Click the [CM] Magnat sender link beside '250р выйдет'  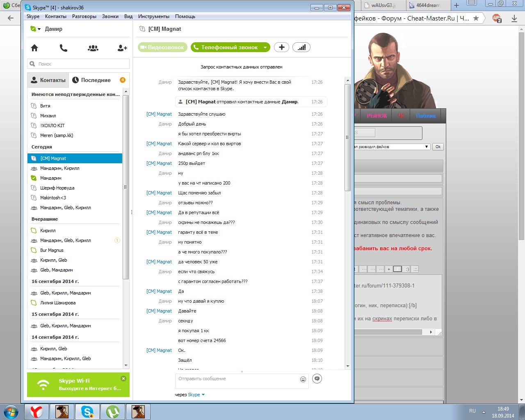[x=159, y=163]
